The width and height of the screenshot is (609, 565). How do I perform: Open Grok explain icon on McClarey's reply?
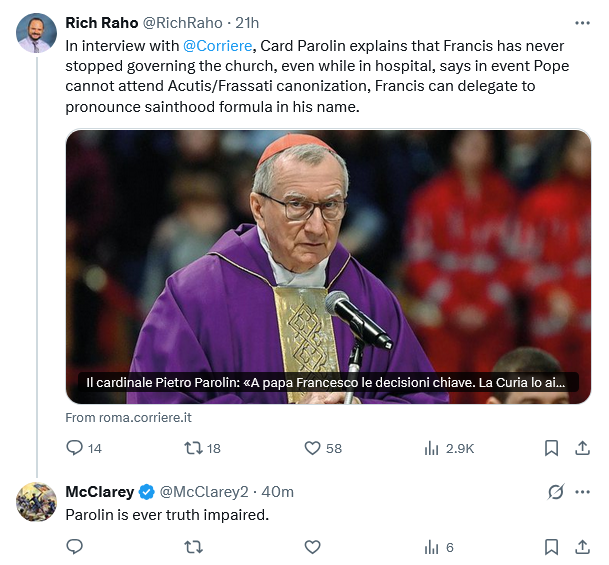tap(556, 492)
